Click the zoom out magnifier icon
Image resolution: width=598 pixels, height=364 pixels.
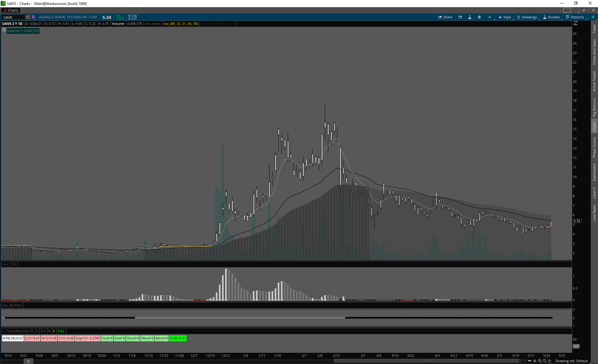tap(545, 361)
